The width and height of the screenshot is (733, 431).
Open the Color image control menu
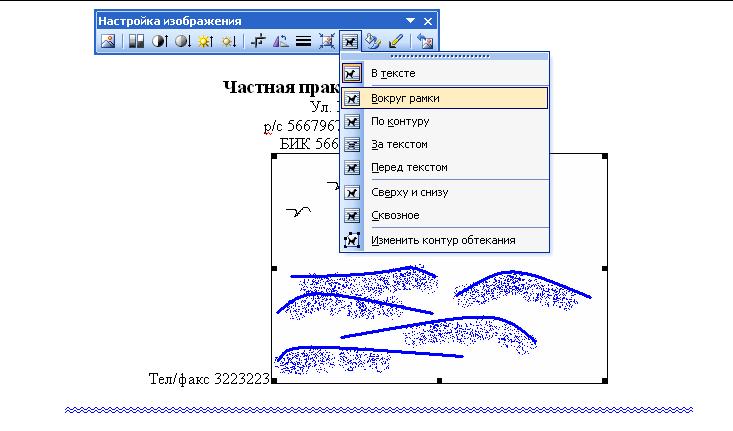[x=135, y=41]
